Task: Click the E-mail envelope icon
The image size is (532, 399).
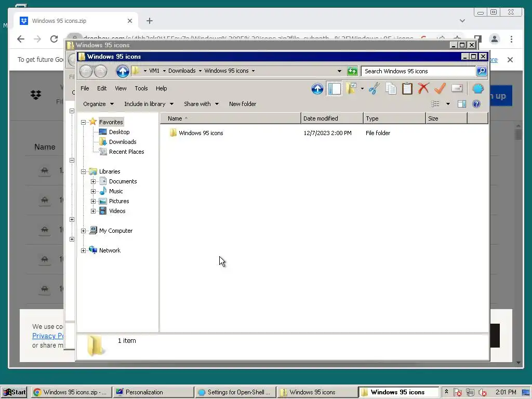Action: coord(457,88)
